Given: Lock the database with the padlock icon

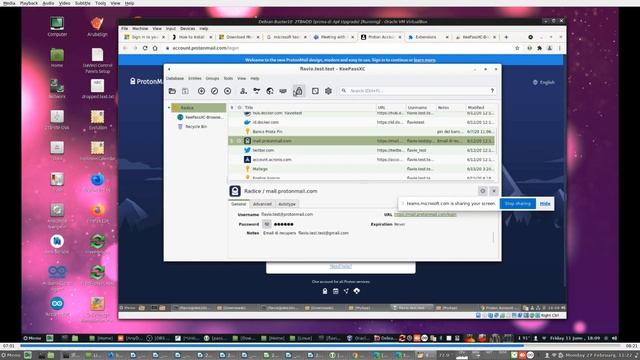Looking at the screenshot, I should click(298, 91).
